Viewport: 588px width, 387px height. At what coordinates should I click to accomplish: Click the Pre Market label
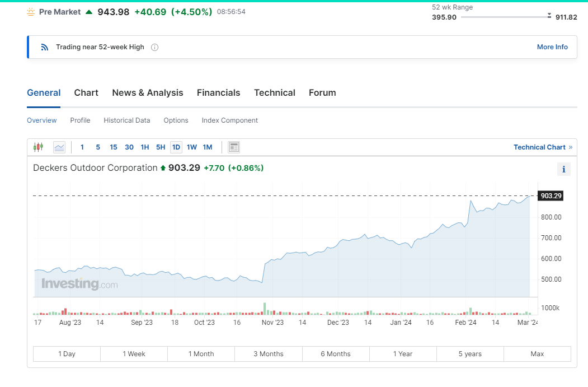pos(60,12)
